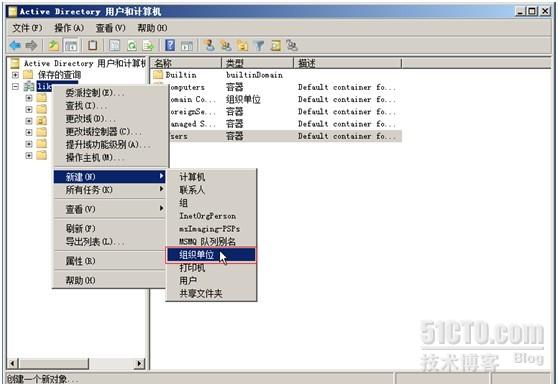Click the builtinDomain type cell
The height and width of the screenshot is (386, 558).
[x=254, y=75]
